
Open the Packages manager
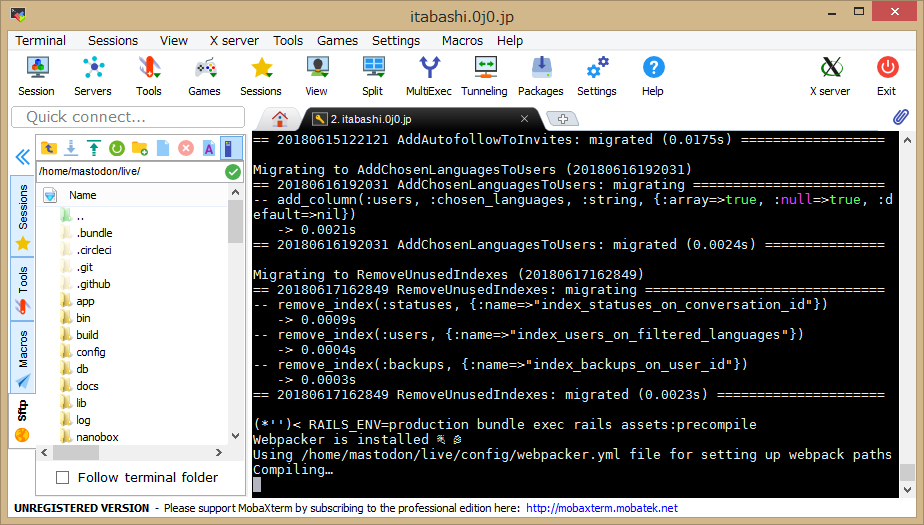click(540, 76)
